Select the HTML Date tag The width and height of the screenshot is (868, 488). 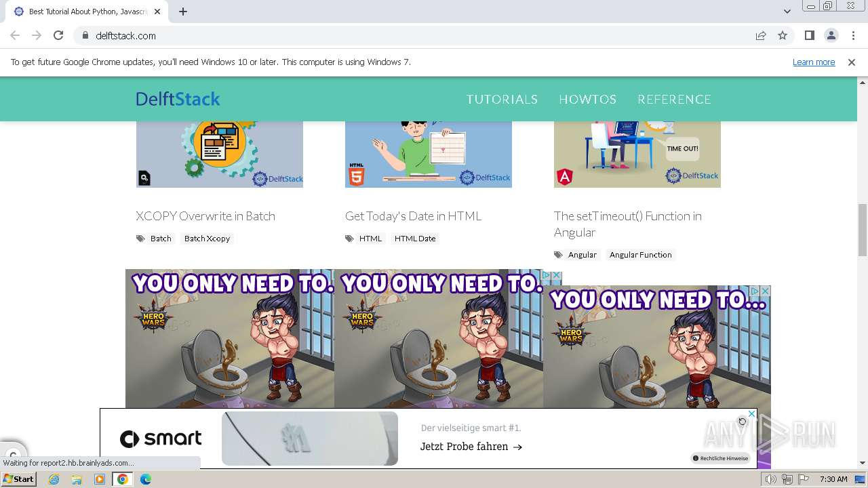tap(415, 239)
